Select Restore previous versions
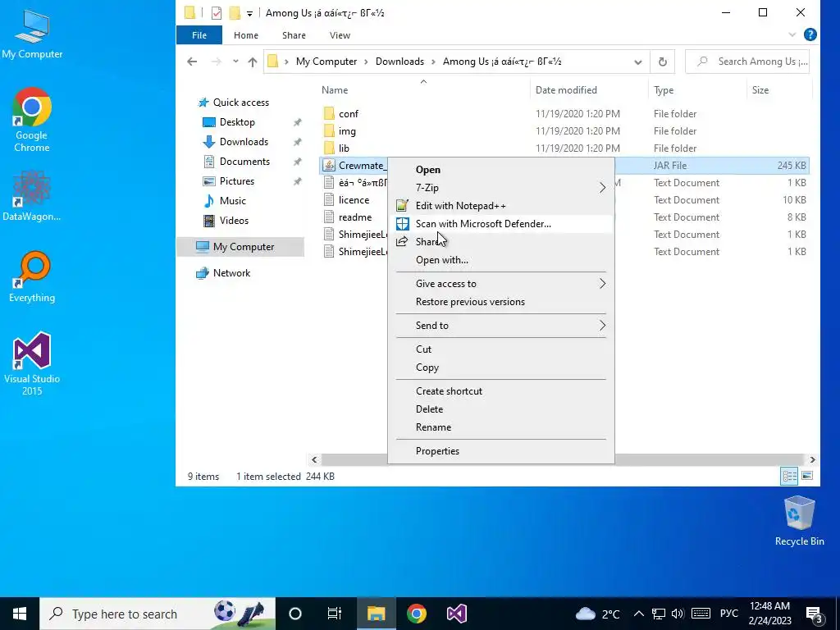Viewport: 840px width, 630px height. (x=500, y=302)
